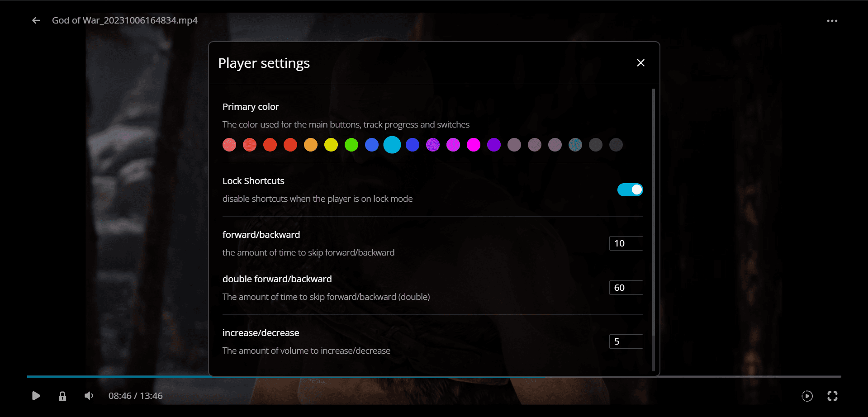Viewport: 868px width, 417px height.
Task: Click the forward/backward seconds input field
Action: [626, 243]
